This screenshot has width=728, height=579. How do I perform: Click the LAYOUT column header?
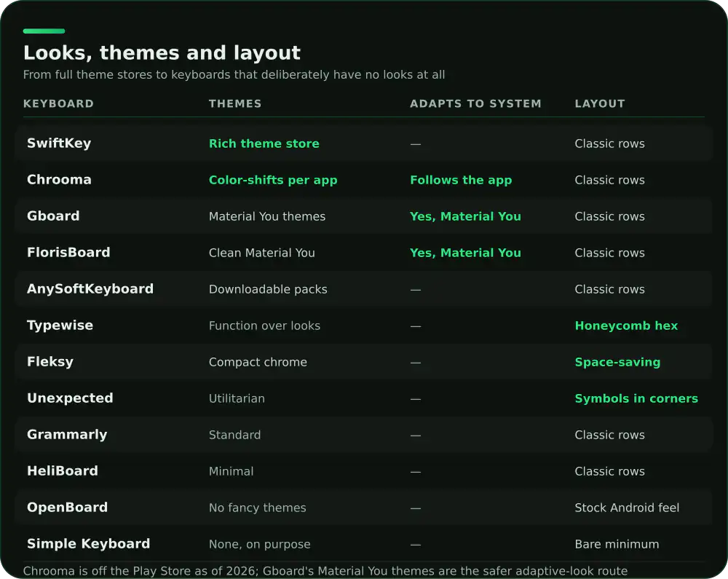[600, 103]
